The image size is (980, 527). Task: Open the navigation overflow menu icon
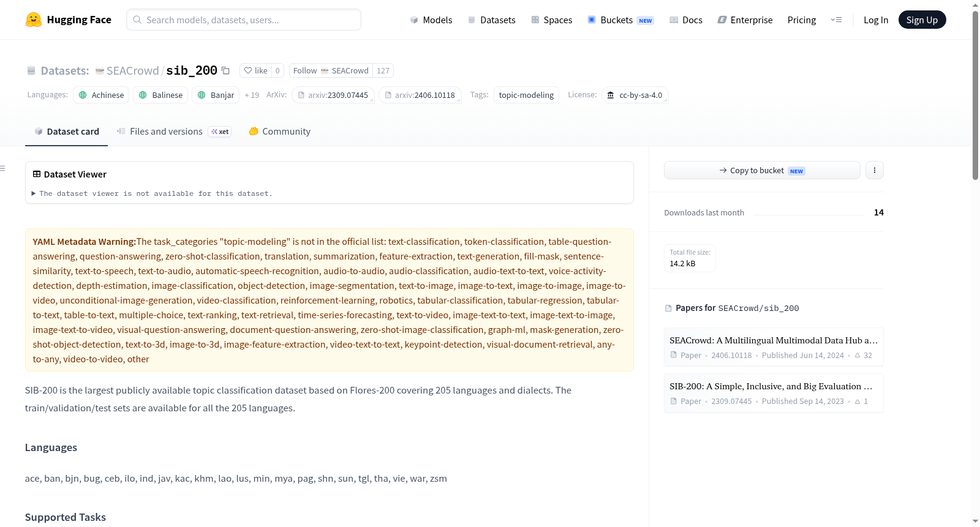836,20
